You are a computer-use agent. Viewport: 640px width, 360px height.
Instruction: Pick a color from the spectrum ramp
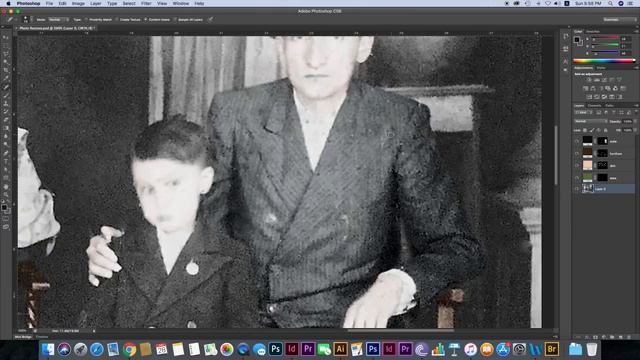[604, 61]
